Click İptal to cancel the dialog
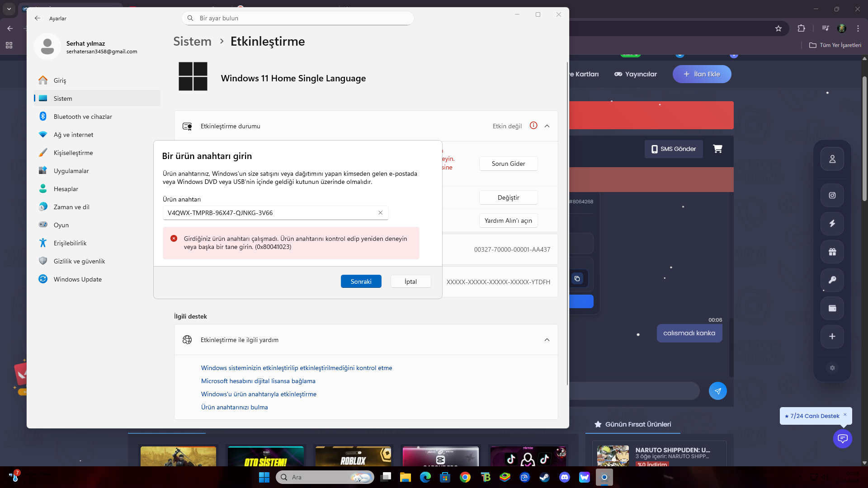The image size is (868, 488). (410, 282)
